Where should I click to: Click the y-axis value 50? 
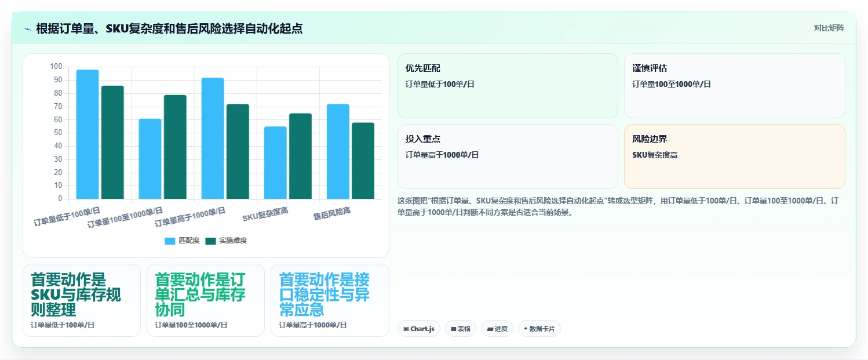point(57,133)
